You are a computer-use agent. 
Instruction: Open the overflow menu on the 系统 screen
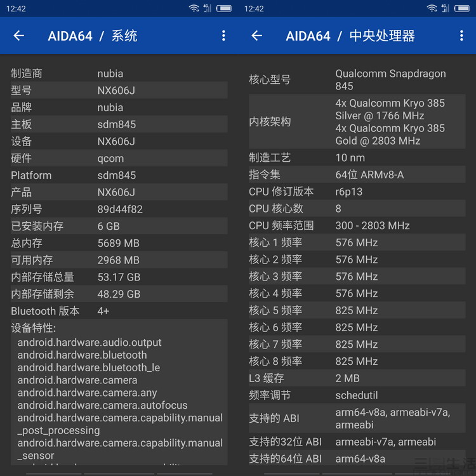(x=223, y=36)
